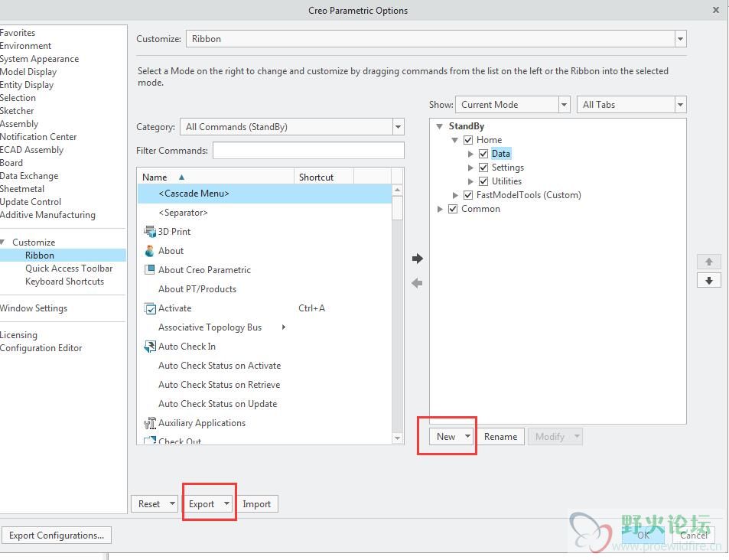Open Sketcher options
The height and width of the screenshot is (560, 729).
point(17,111)
